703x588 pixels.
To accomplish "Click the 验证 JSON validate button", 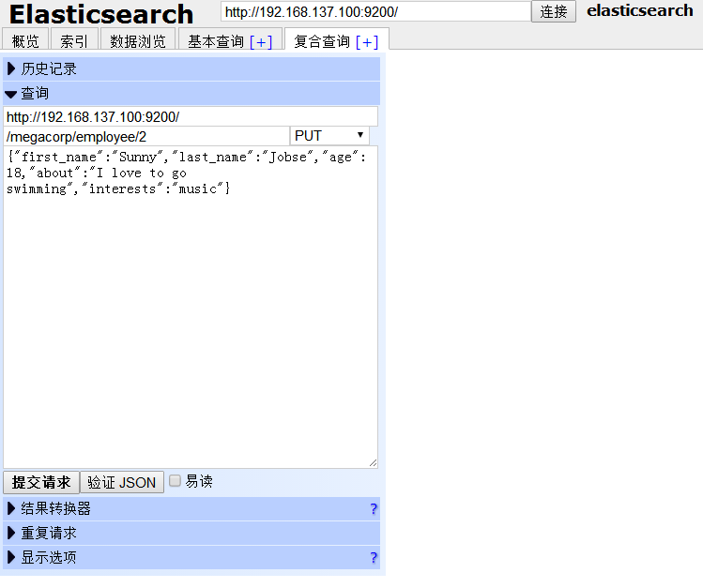I will coord(121,482).
